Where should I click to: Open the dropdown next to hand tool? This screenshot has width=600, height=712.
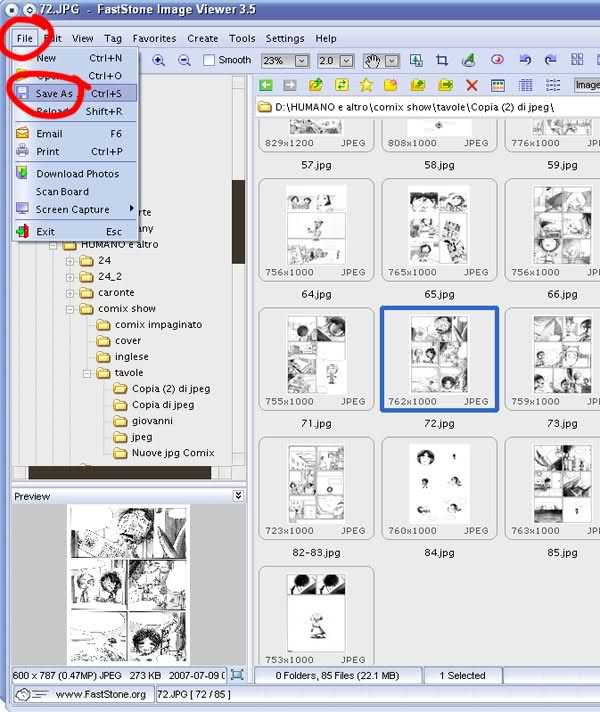tap(392, 61)
